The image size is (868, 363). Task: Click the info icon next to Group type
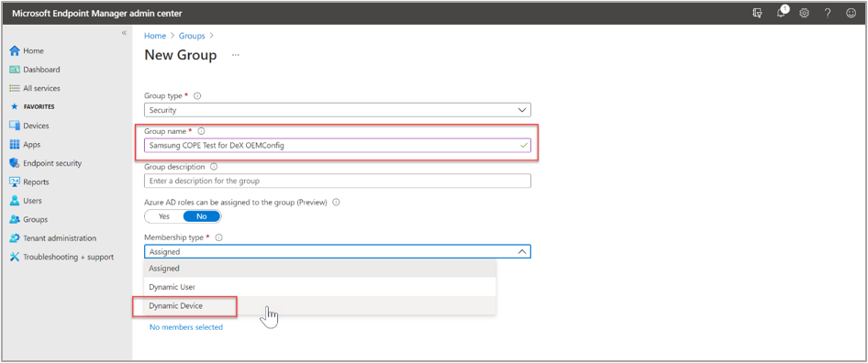[x=197, y=95]
